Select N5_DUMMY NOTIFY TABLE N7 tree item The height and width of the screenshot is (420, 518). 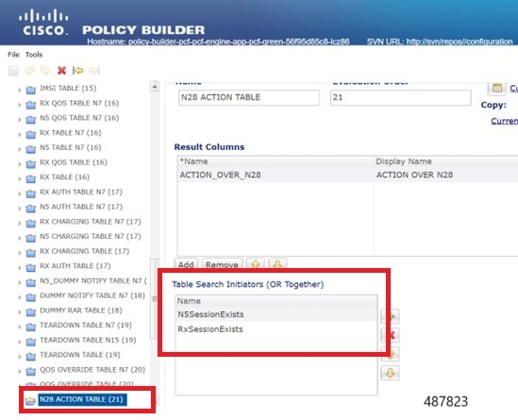tap(93, 280)
